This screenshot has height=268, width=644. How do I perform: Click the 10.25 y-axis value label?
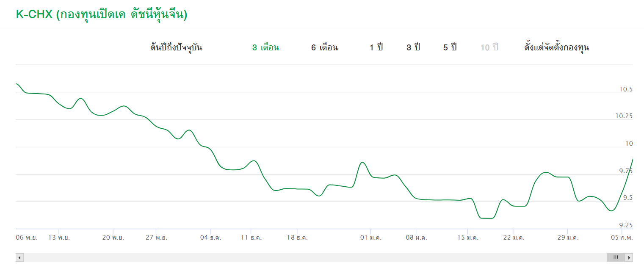[624, 116]
